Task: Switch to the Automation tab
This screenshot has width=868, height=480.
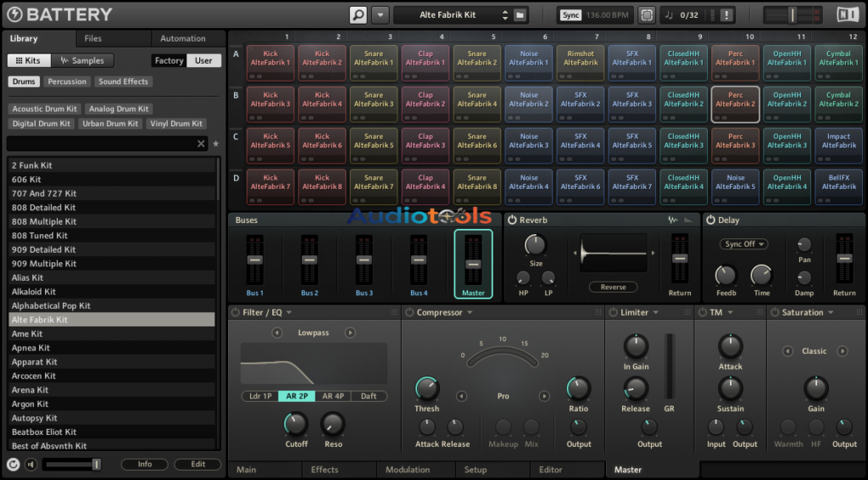Action: [x=183, y=38]
